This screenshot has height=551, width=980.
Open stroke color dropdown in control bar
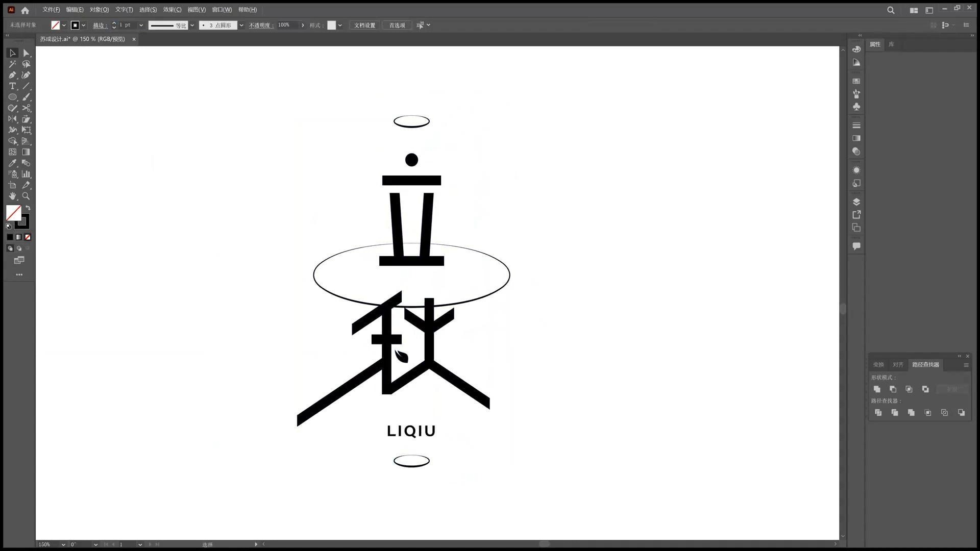[x=83, y=26]
